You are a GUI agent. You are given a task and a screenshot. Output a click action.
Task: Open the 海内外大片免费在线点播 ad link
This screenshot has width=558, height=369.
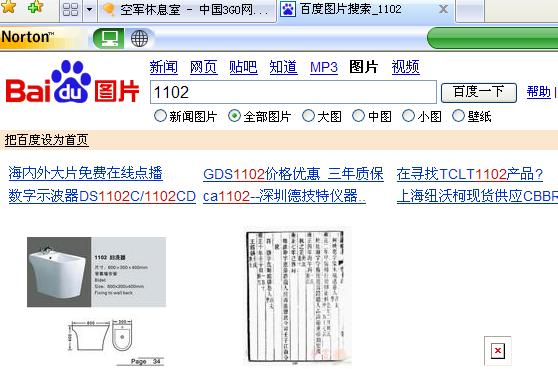(x=85, y=173)
